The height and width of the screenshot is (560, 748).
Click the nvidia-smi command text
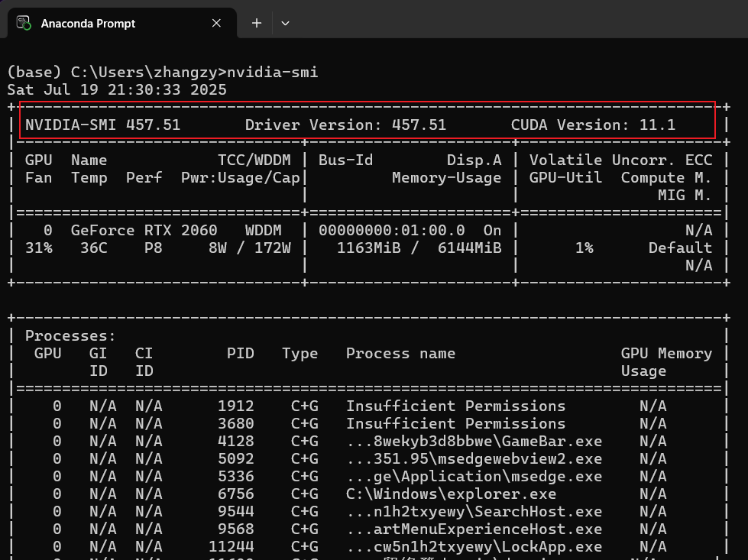[273, 72]
